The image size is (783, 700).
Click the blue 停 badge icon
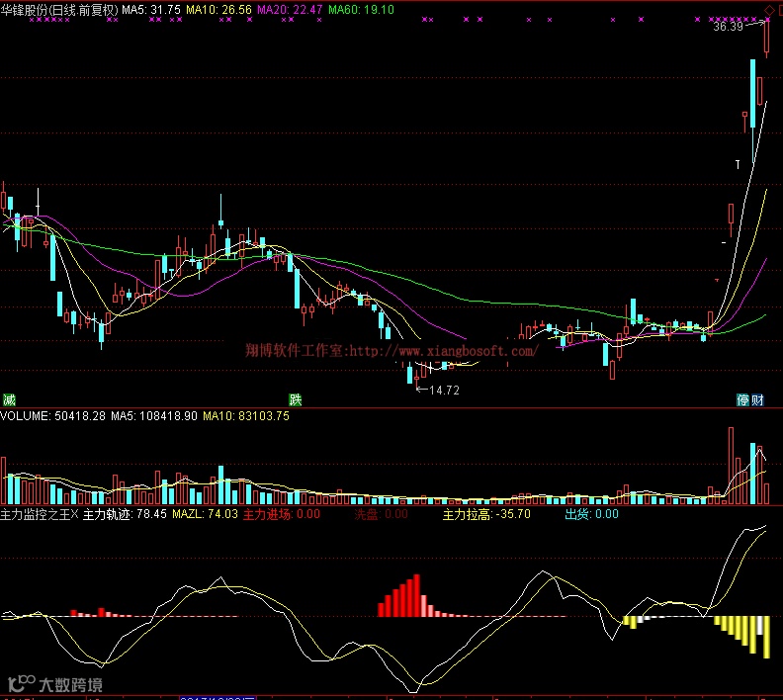[x=743, y=399]
